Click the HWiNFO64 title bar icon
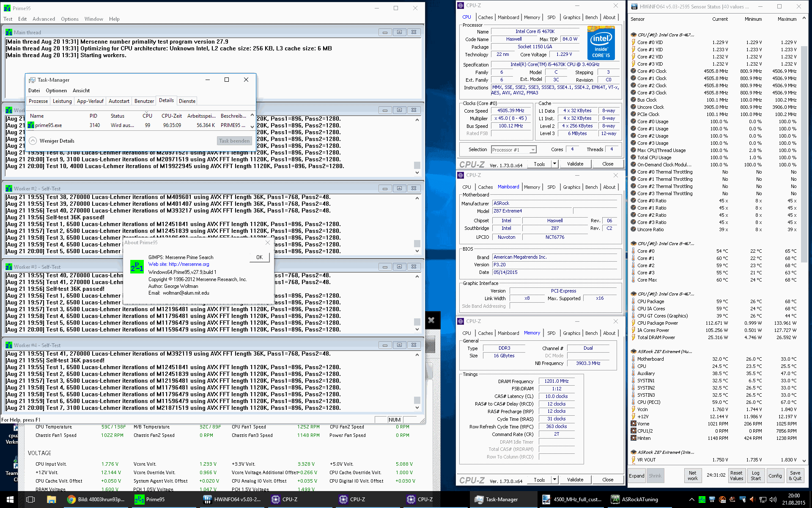812x508 pixels. click(x=634, y=6)
